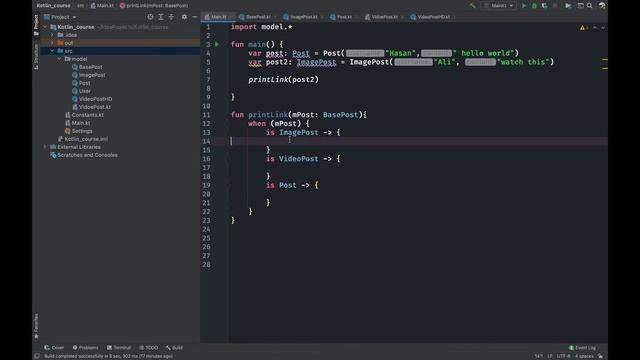Run the program with green play button
This screenshot has width=640, height=360.
point(524,6)
